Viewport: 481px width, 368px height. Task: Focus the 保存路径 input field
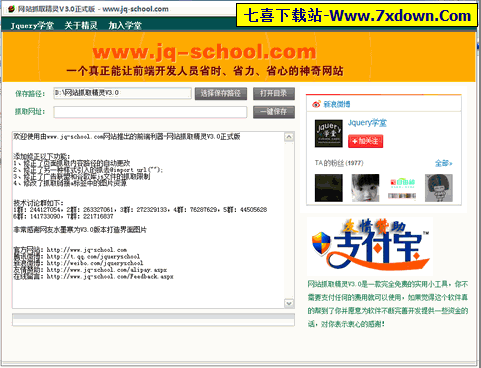pyautogui.click(x=122, y=93)
